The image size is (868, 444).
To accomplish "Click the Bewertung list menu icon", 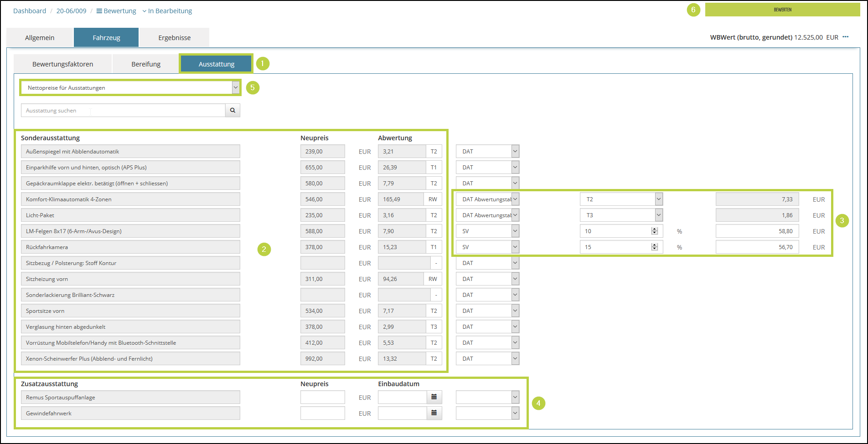I will (99, 11).
